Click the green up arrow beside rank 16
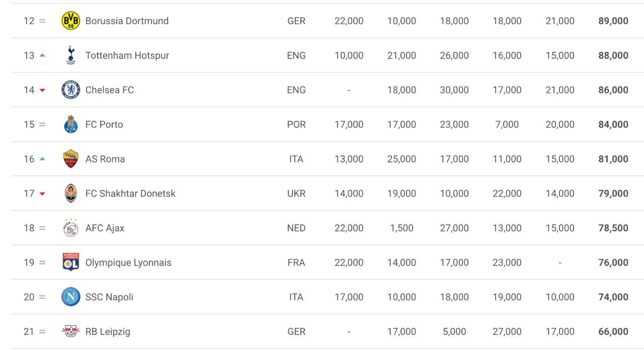 tap(42, 159)
